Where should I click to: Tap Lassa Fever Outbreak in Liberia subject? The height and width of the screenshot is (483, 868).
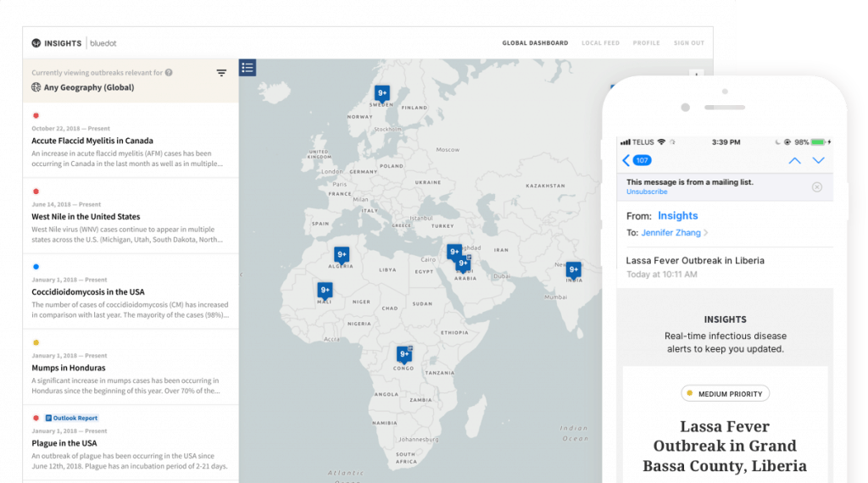pos(695,261)
